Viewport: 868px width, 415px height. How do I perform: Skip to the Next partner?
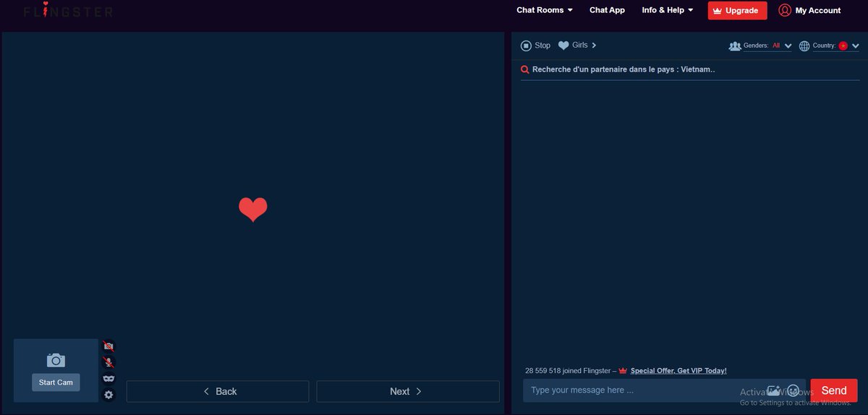click(408, 391)
